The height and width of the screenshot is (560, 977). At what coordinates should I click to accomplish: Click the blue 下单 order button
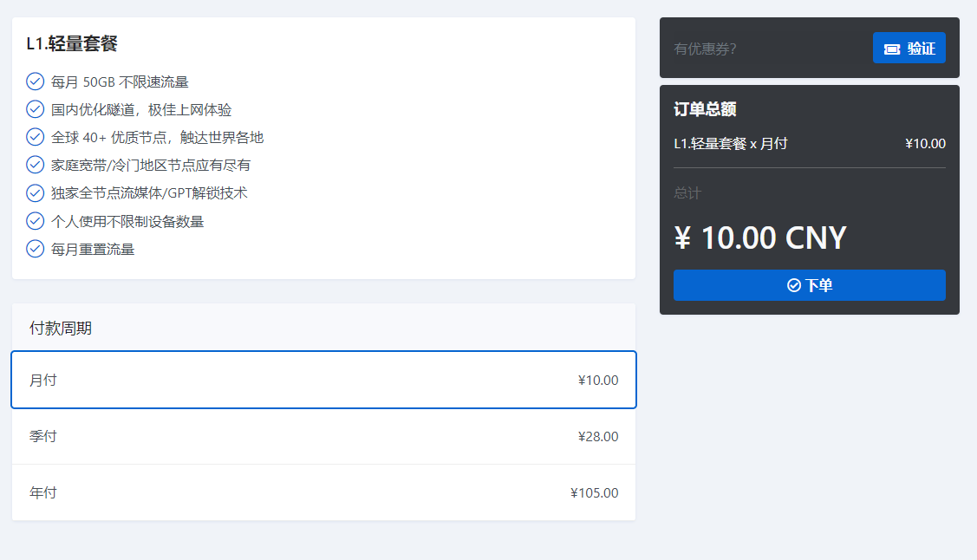810,285
